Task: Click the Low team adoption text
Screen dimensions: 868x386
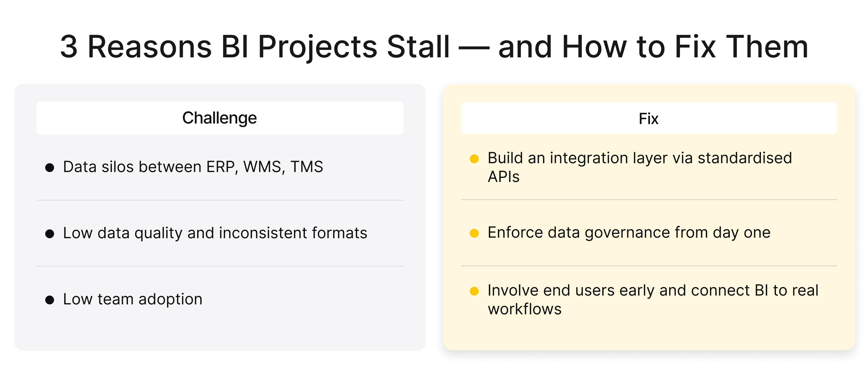Action: (x=133, y=299)
